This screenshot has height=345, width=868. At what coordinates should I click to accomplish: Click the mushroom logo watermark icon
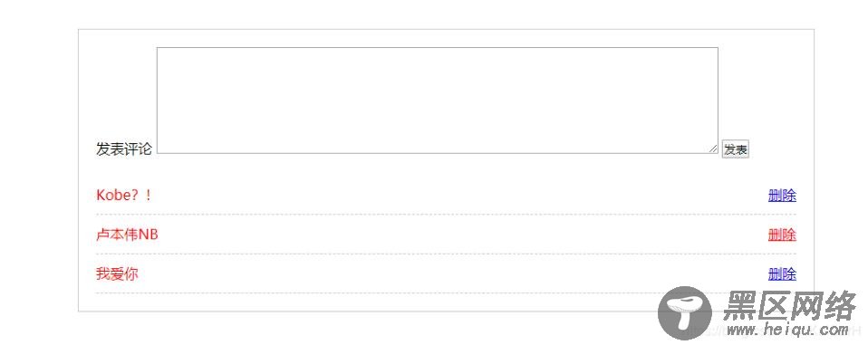point(685,313)
